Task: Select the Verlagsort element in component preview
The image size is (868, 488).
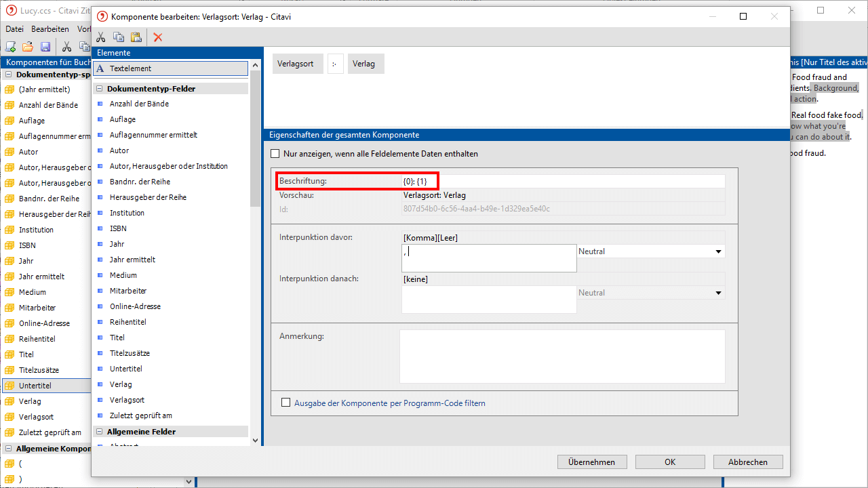Action: point(295,64)
